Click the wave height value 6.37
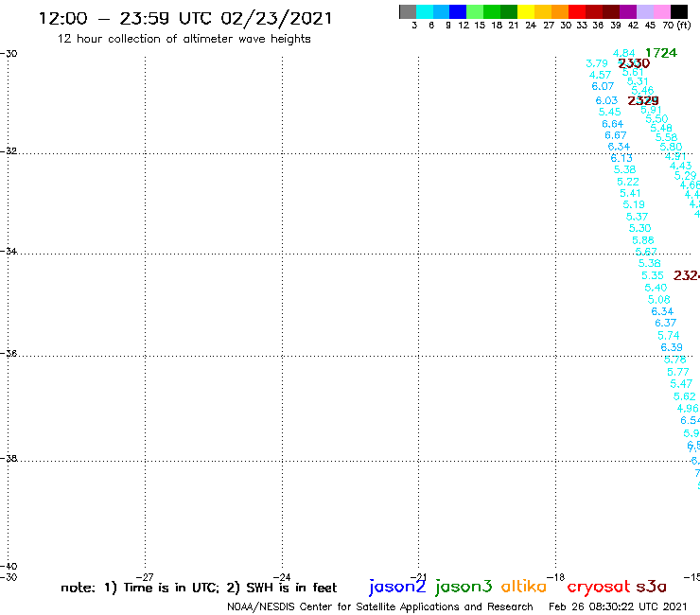Image resolution: width=700 pixels, height=615 pixels. pos(665,323)
